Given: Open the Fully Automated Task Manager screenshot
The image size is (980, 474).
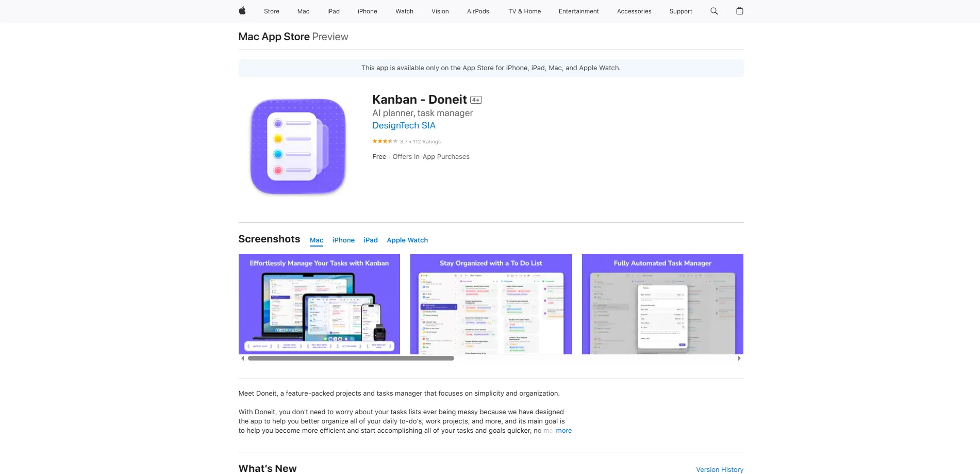Looking at the screenshot, I should (662, 304).
